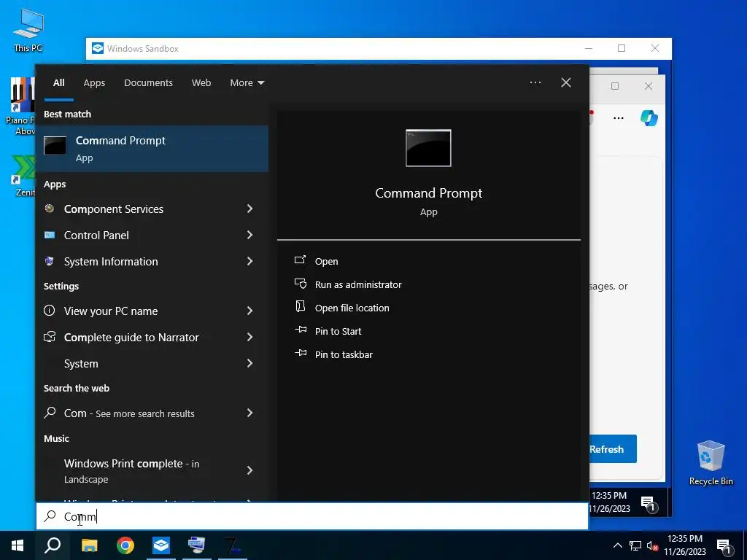The width and height of the screenshot is (747, 560).
Task: Click Pin to taskbar pin icon
Action: pyautogui.click(x=300, y=353)
